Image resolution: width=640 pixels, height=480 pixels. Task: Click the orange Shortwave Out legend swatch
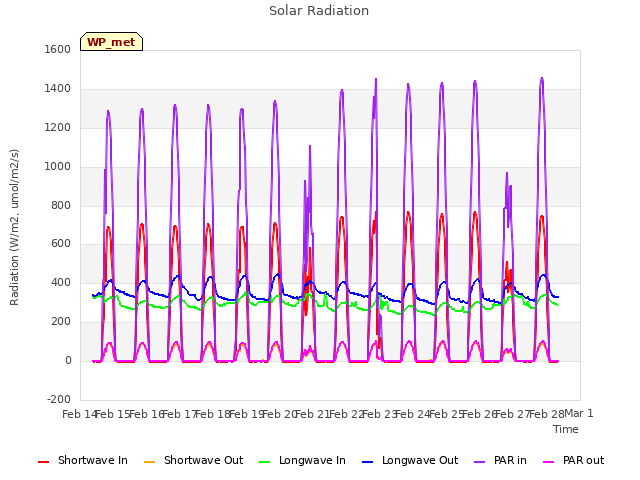[x=149, y=462]
